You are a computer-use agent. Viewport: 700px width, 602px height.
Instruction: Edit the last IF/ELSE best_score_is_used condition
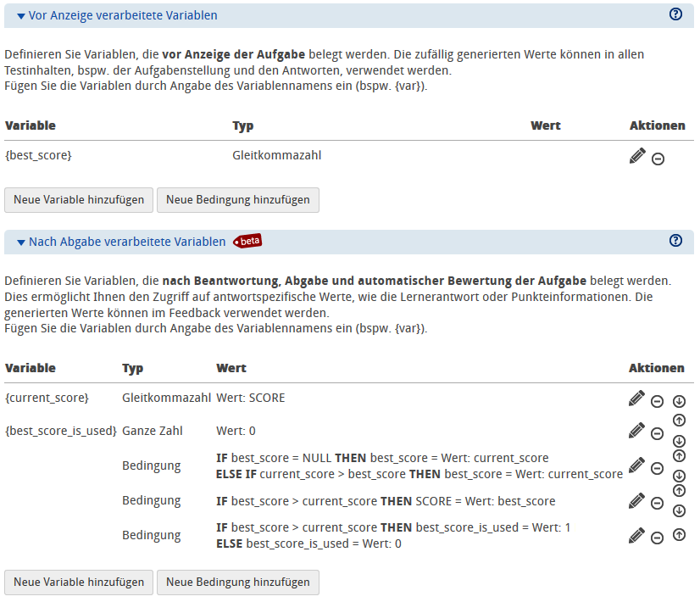pyautogui.click(x=637, y=535)
